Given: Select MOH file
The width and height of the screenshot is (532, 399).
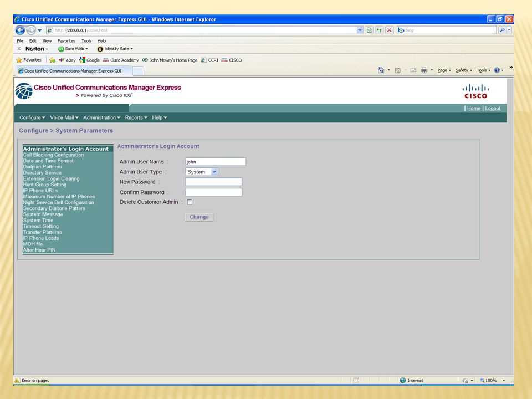Looking at the screenshot, I should [x=33, y=244].
